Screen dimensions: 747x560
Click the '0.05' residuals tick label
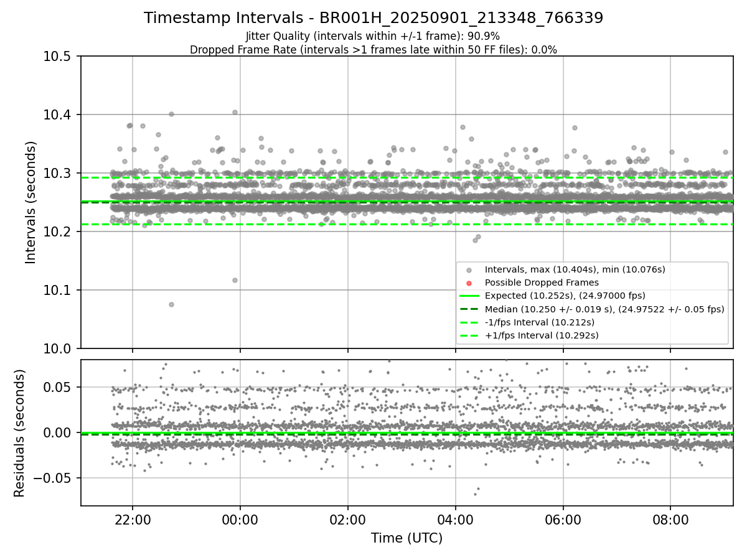point(61,387)
